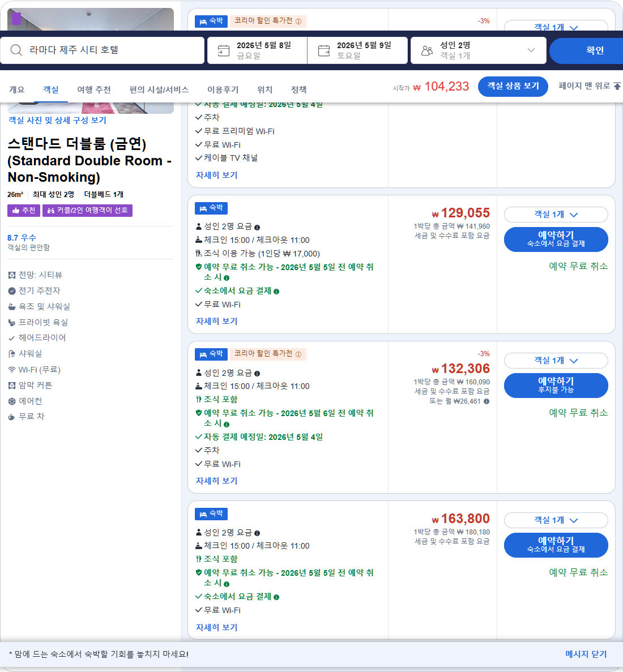Click the 암막 커튼 curtain icon
The height and width of the screenshot is (672, 623).
pyautogui.click(x=12, y=386)
